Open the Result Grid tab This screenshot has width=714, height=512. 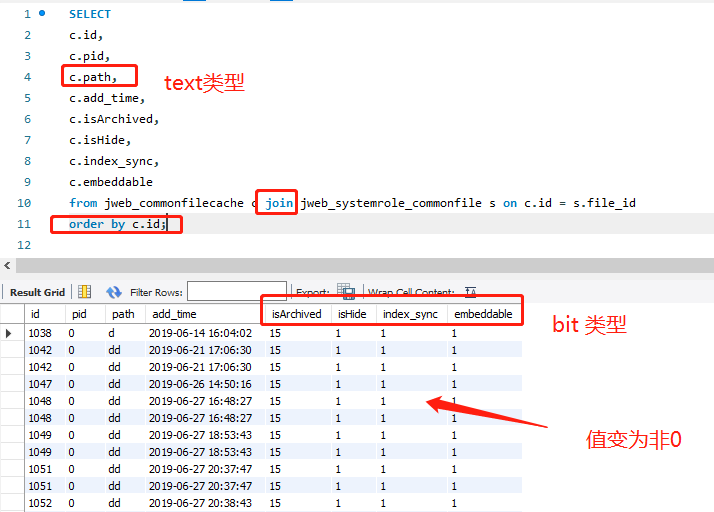[37, 292]
